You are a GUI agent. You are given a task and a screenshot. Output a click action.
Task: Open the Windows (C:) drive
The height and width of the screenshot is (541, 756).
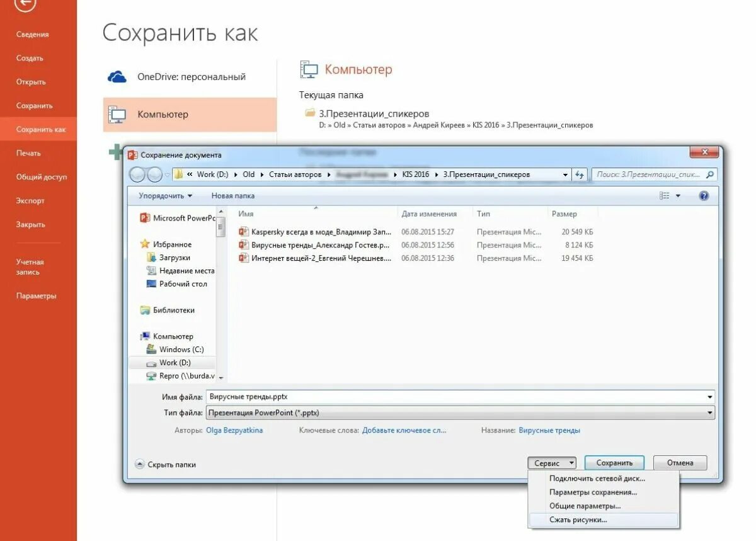175,350
